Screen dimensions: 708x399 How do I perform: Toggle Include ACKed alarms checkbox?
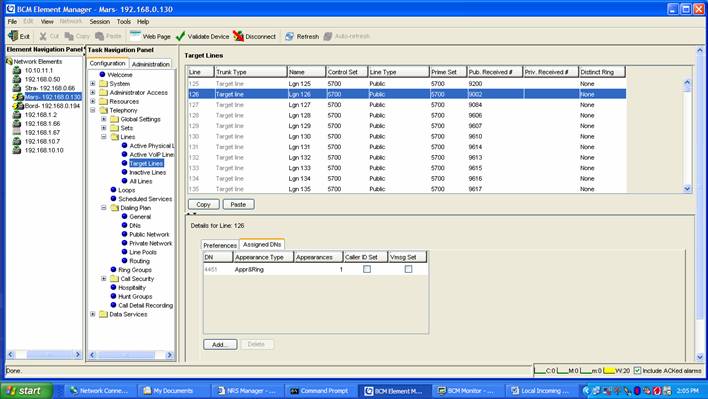637,371
